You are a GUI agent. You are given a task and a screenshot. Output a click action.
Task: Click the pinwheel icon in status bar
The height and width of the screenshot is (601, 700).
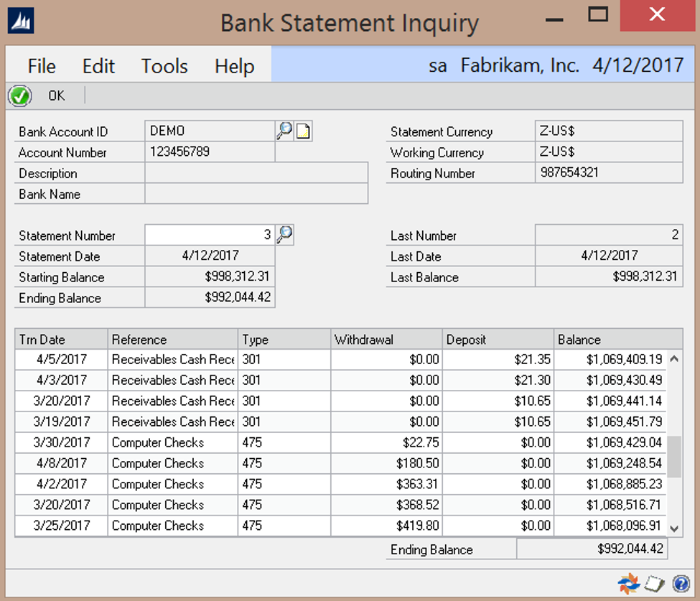[x=629, y=584]
